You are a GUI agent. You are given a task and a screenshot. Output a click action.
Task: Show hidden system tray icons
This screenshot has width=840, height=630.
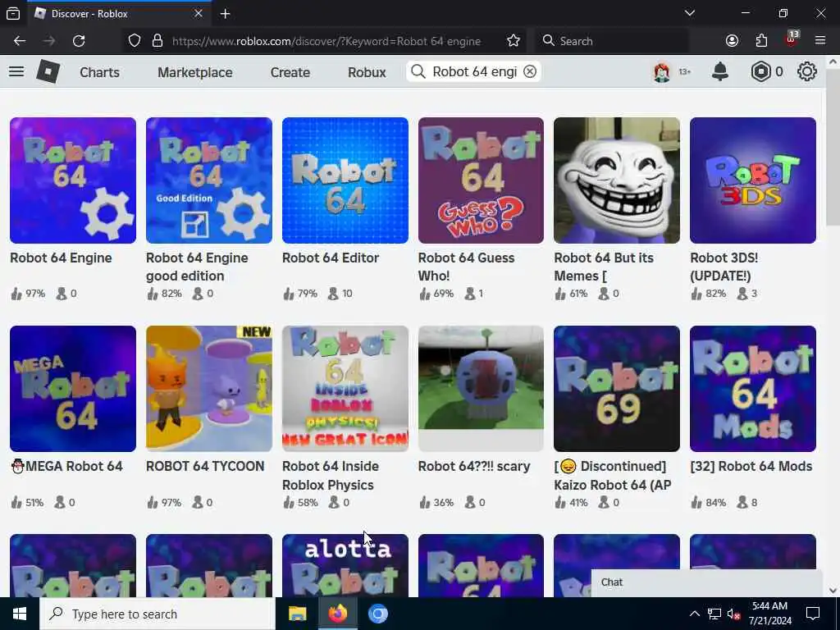(694, 614)
